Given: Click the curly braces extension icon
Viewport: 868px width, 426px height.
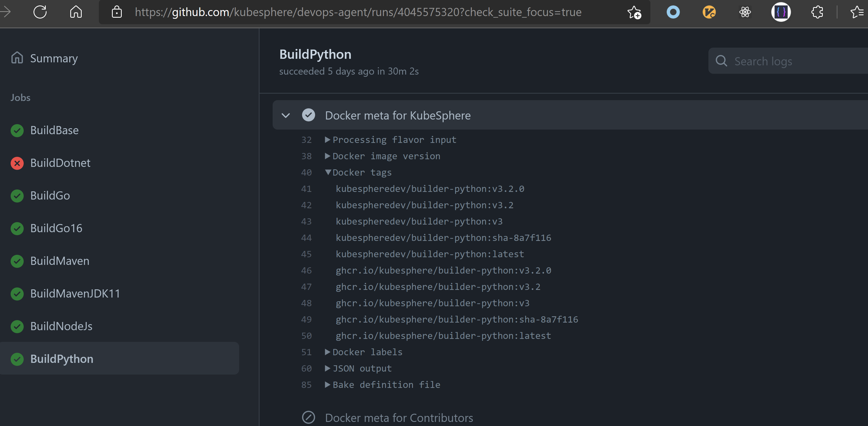Looking at the screenshot, I should 781,12.
